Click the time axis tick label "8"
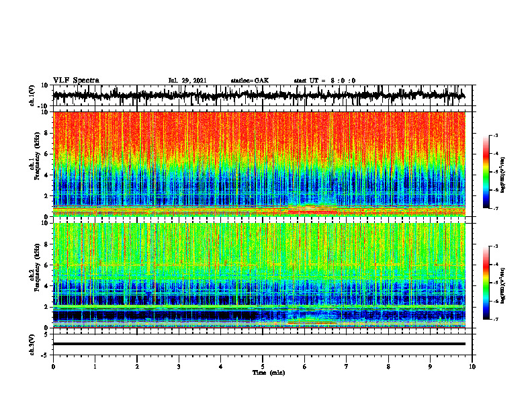Screen dimensions: 532x411 (x=388, y=367)
